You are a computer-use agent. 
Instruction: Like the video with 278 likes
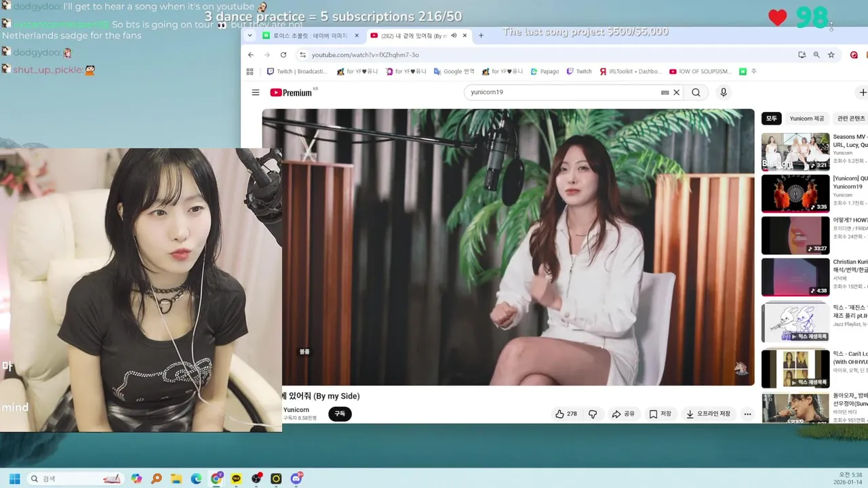click(566, 413)
